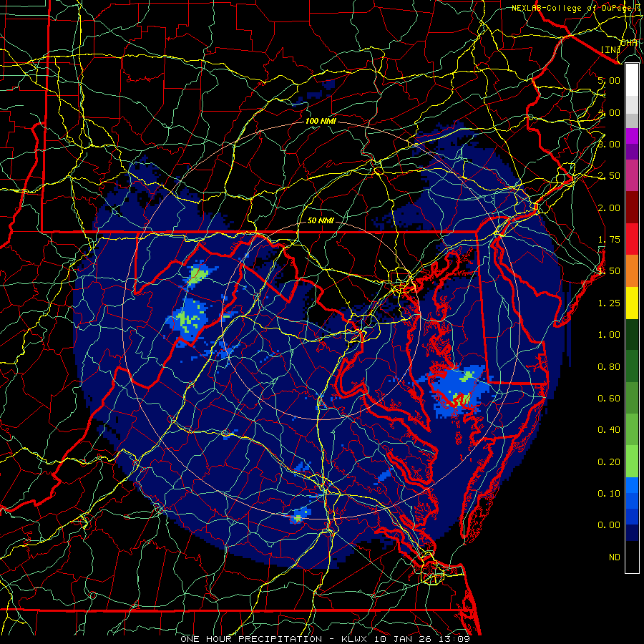Click the "50 NMI" range ring label
The image size is (644, 644).
321,220
